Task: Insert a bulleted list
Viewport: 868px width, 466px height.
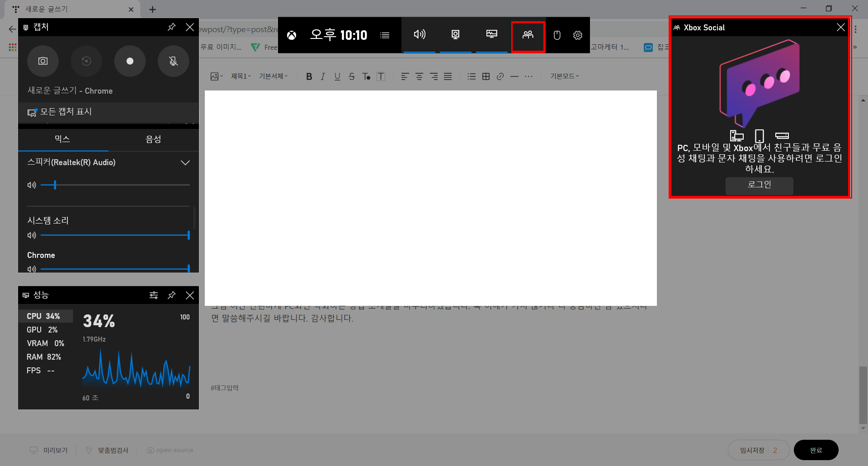Action: 472,76
